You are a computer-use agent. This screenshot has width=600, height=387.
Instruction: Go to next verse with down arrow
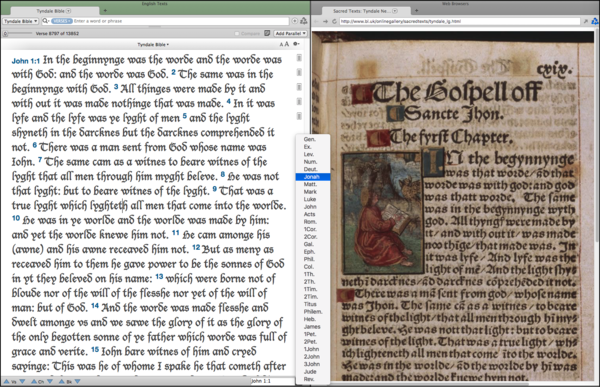point(22,381)
